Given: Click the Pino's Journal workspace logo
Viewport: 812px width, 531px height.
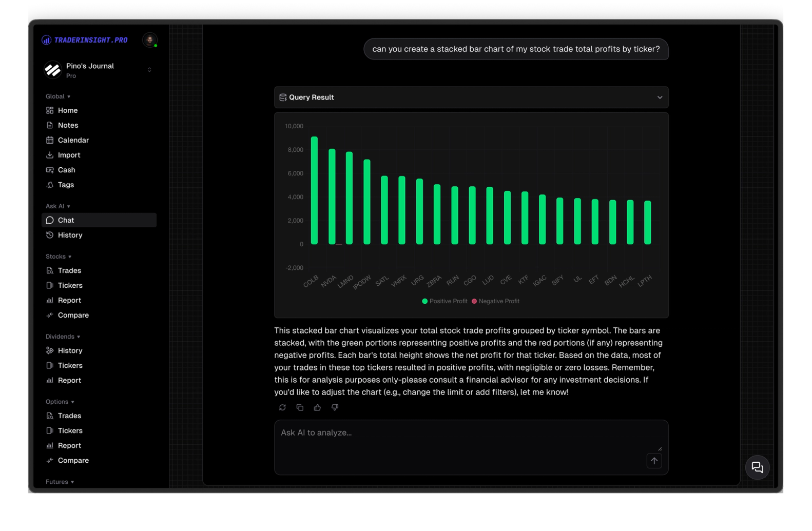Looking at the screenshot, I should pyautogui.click(x=52, y=70).
